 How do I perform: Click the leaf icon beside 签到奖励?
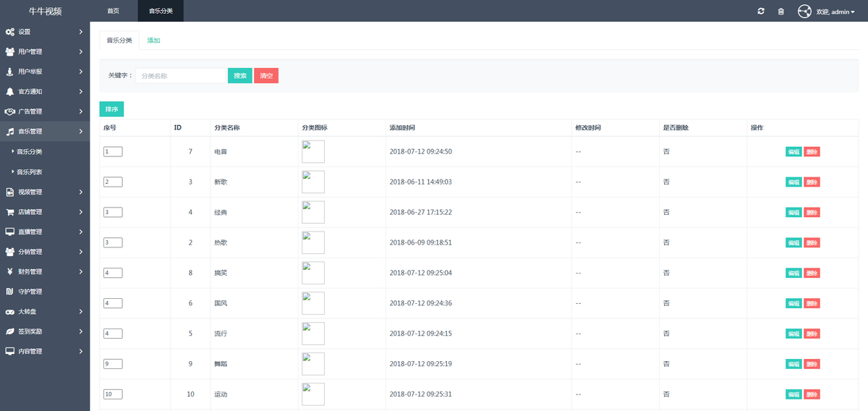coord(9,331)
